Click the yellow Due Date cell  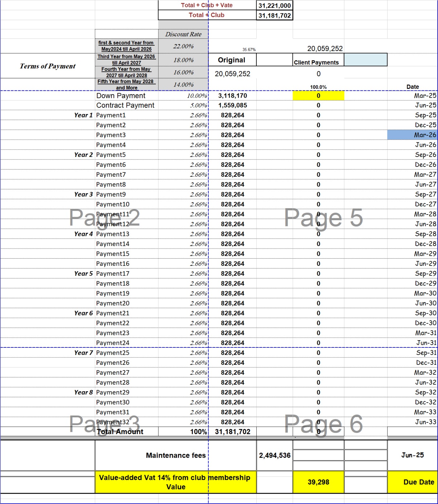coord(412,482)
